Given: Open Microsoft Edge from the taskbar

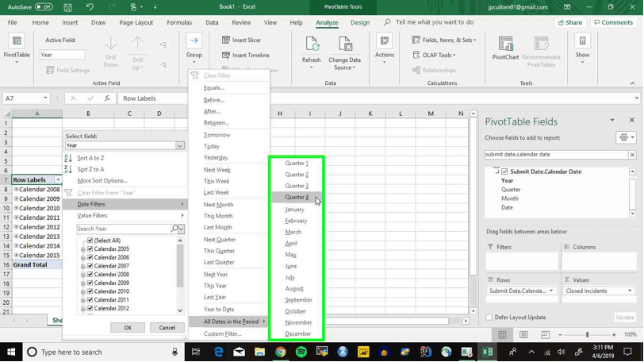Looking at the screenshot, I should (x=219, y=352).
